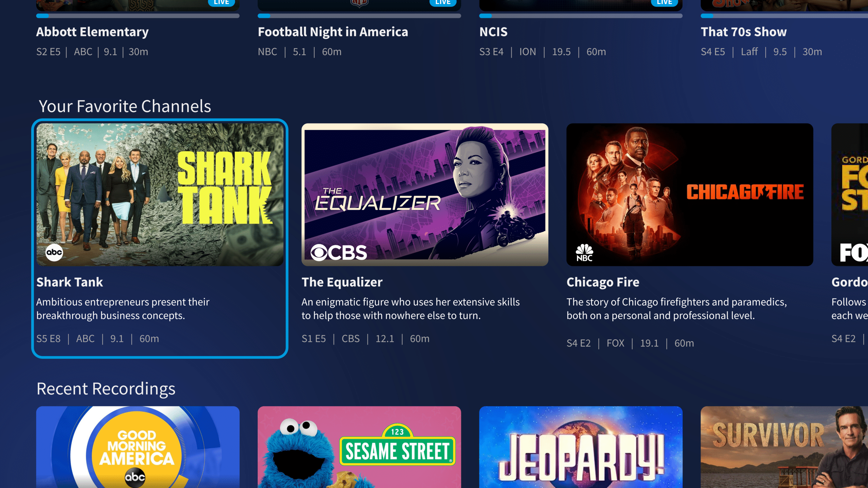
Task: Select the That 70s Show title
Action: tap(744, 32)
